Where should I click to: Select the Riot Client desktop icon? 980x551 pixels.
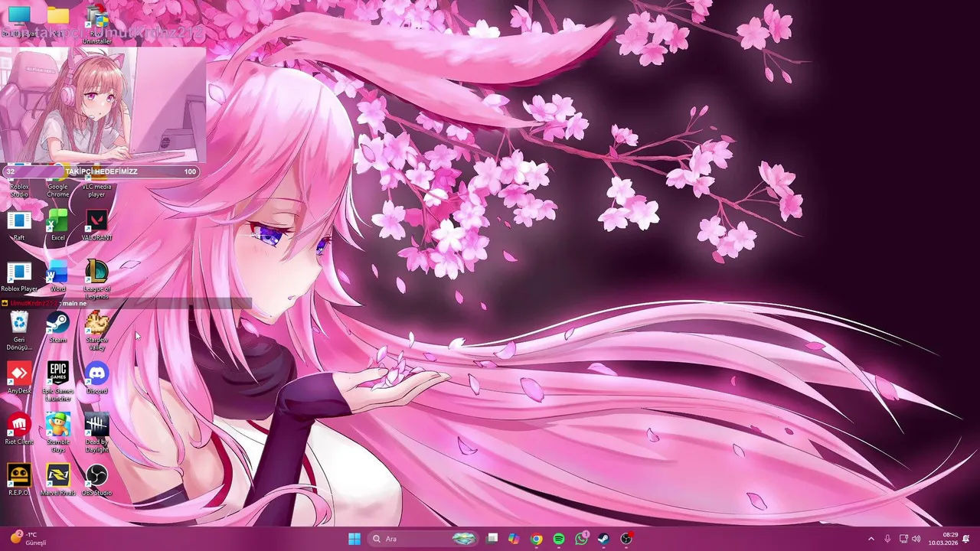19,429
